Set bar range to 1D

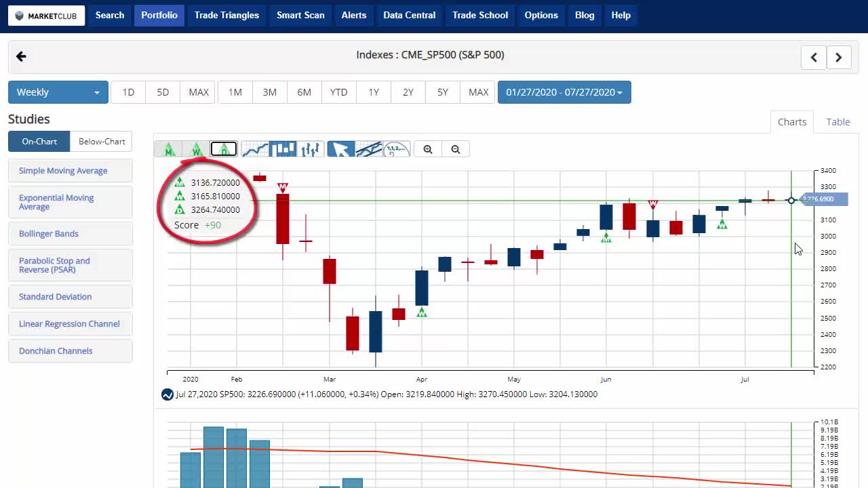[x=128, y=92]
